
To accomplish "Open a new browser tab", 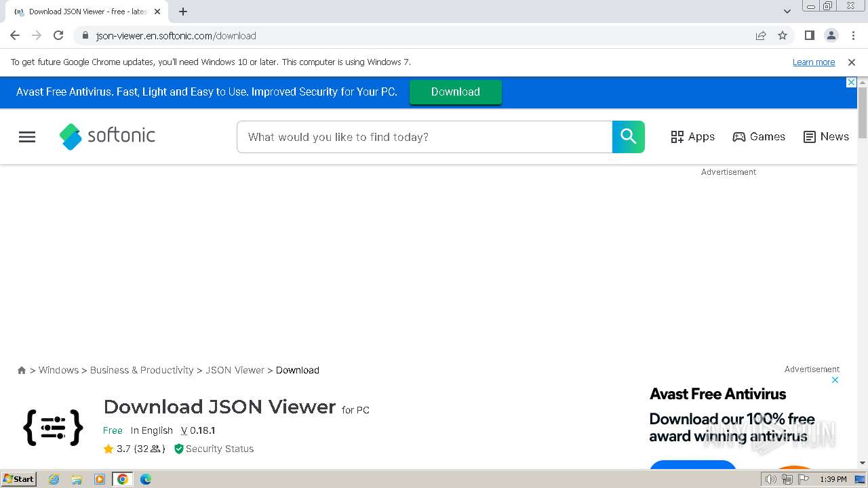I will point(182,12).
